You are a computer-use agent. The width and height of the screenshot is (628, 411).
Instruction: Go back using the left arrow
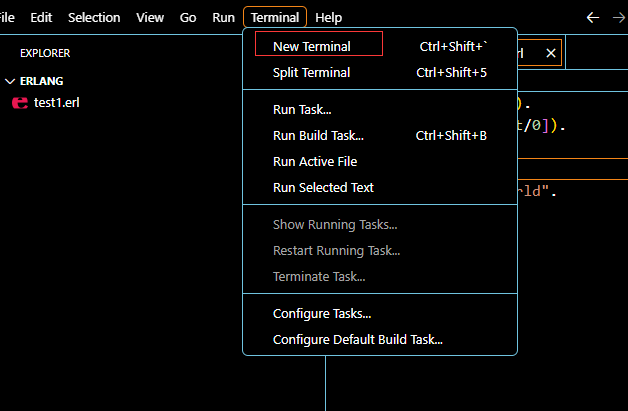[593, 18]
